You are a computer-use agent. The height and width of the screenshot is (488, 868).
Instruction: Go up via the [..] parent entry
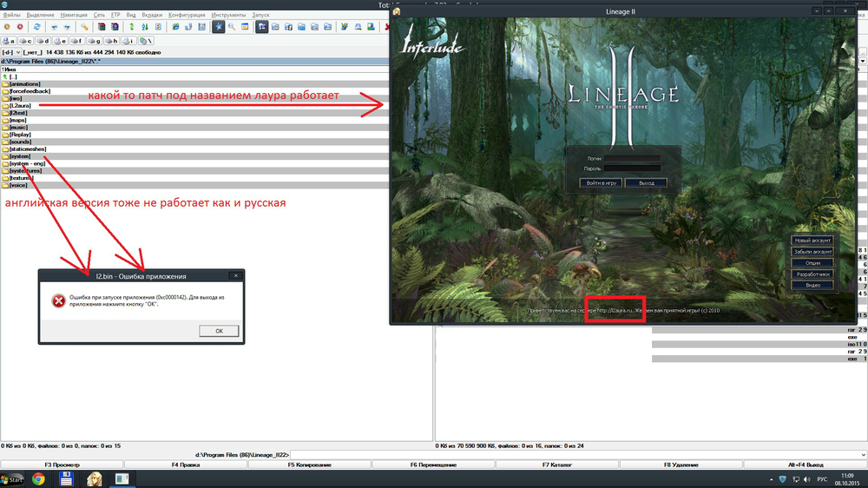click(13, 76)
